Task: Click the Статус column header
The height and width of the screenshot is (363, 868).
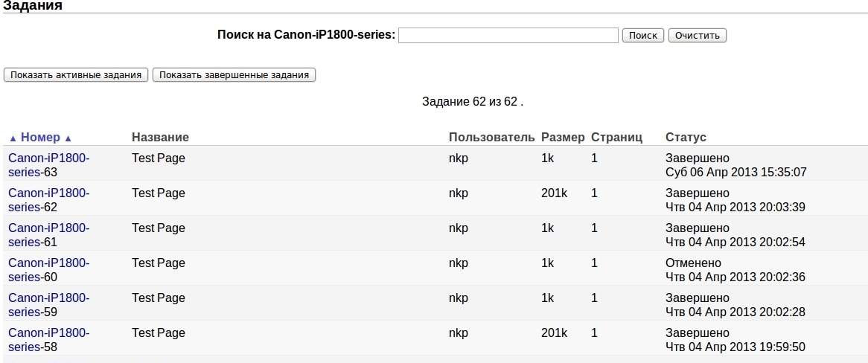Action: tap(686, 137)
